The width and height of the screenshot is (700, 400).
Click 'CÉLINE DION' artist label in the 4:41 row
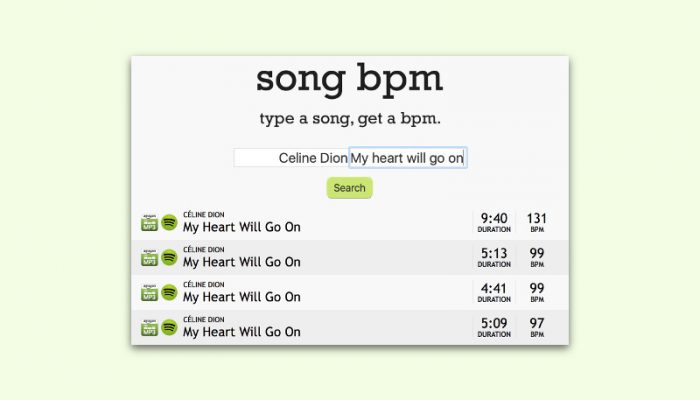[204, 284]
